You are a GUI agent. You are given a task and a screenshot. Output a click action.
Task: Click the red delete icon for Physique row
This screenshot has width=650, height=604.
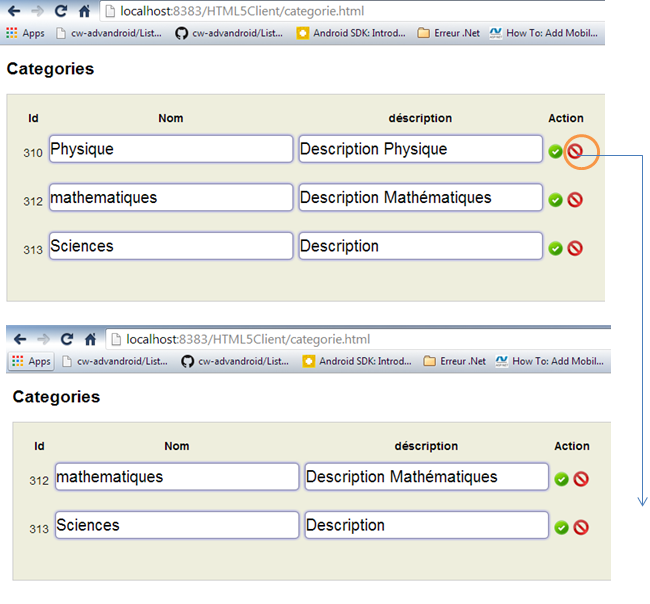575,151
